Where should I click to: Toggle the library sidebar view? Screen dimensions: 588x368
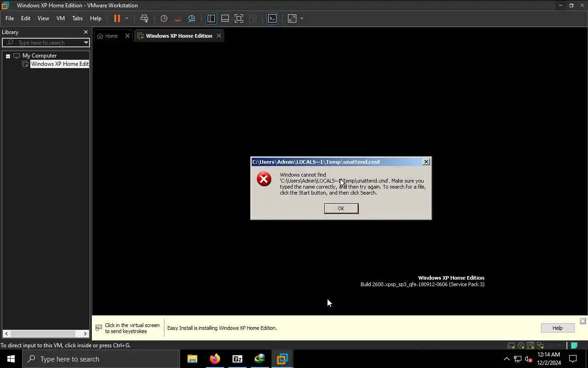pyautogui.click(x=211, y=18)
